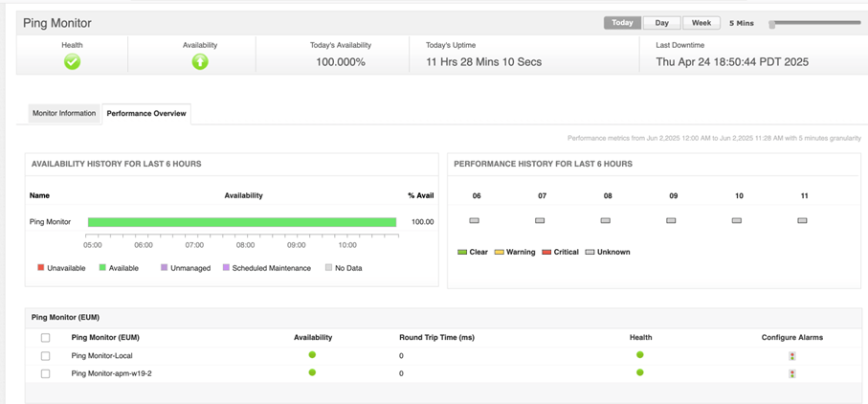Click the red Unavailable legend swatch
This screenshot has height=404, width=868.
coord(41,268)
